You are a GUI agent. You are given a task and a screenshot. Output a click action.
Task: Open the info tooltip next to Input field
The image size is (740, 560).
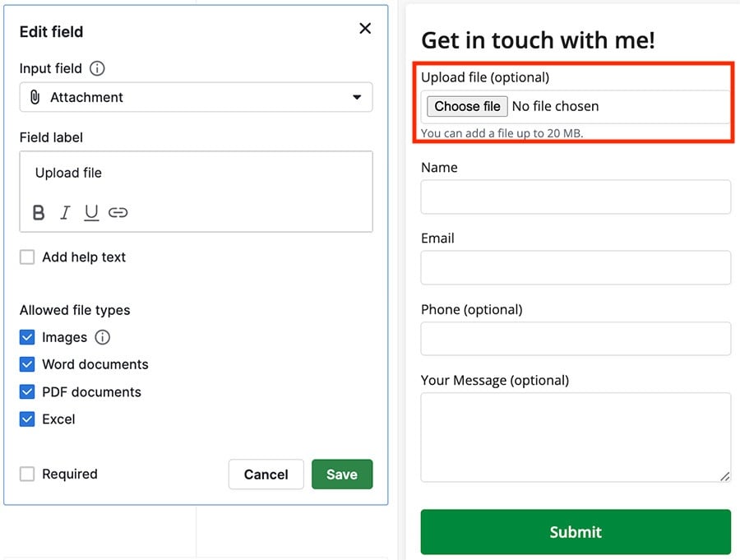pos(97,69)
